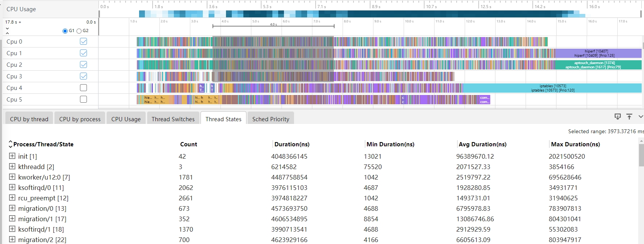Click the plus icon next to kthreadd [2]
644x244 pixels.
(x=12, y=166)
